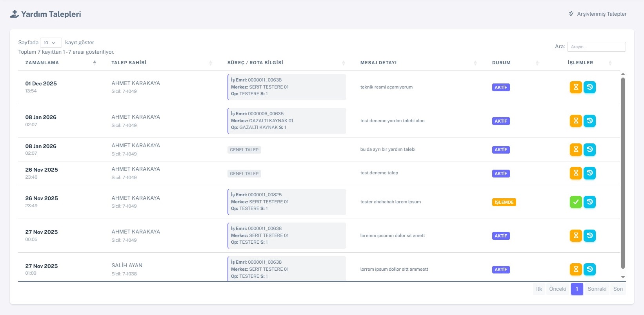Click hourglass icon for 01 Dec 2025 request
The width and height of the screenshot is (644, 315).
[575, 87]
